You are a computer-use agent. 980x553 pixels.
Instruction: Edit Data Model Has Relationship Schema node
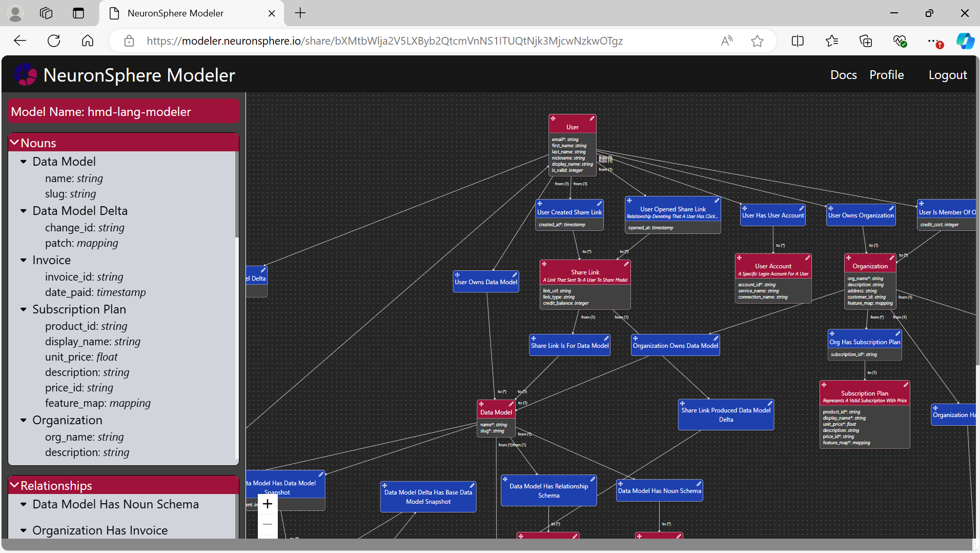click(592, 479)
